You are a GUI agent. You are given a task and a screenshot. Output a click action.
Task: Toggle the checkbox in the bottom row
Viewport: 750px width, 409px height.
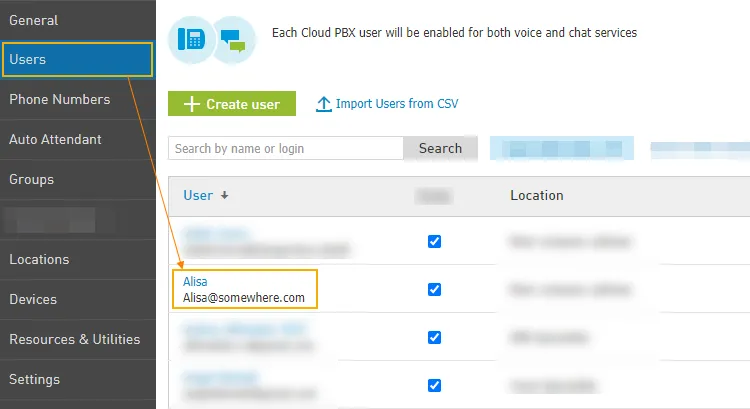[x=434, y=386]
